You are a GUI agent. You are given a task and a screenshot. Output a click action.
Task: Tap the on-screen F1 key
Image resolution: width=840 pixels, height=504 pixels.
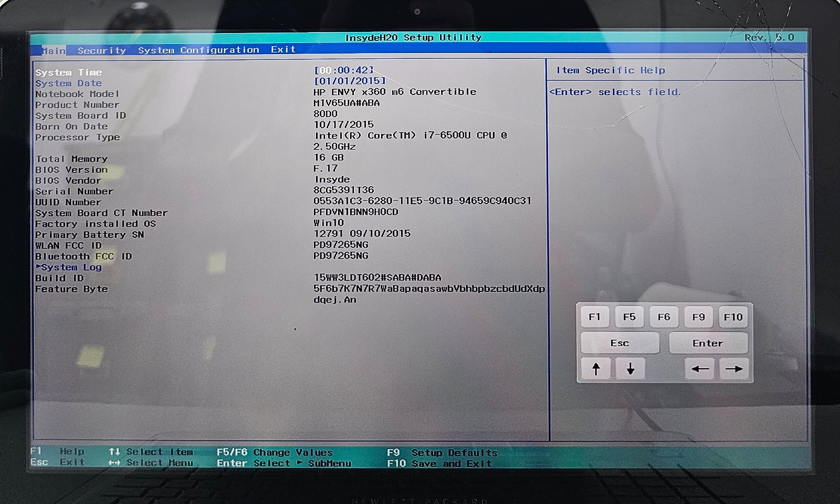(594, 317)
